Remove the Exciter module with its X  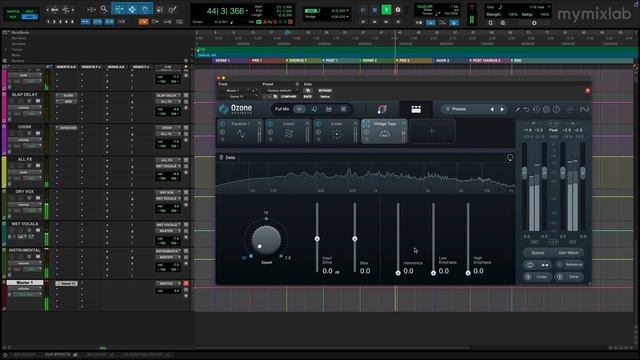click(355, 123)
